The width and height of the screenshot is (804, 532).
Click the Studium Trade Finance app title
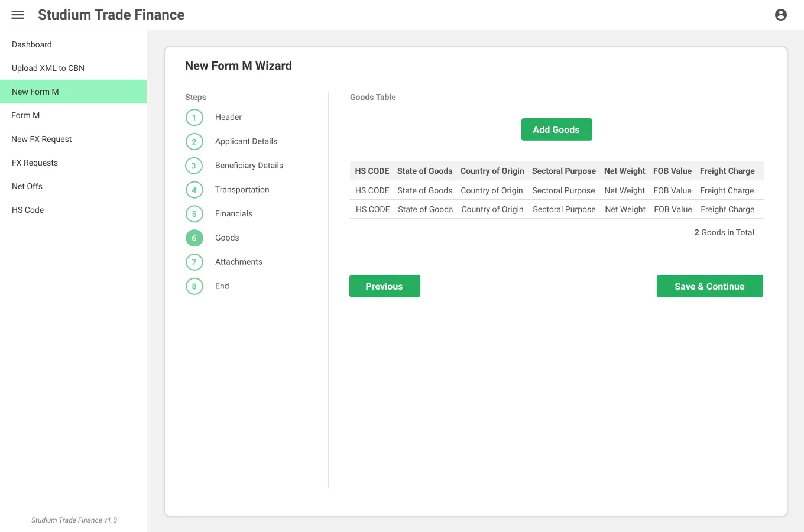click(111, 15)
